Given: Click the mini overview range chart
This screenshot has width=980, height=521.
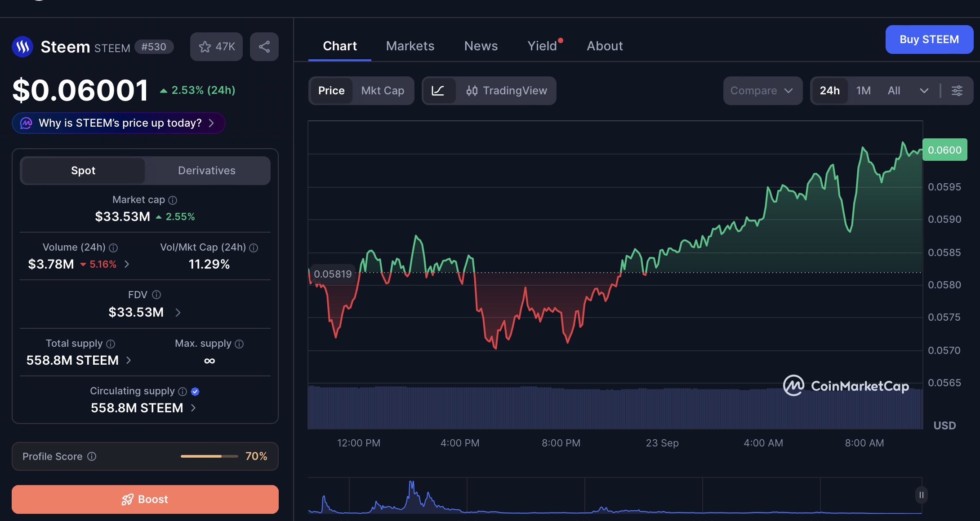Looking at the screenshot, I should coord(615,496).
